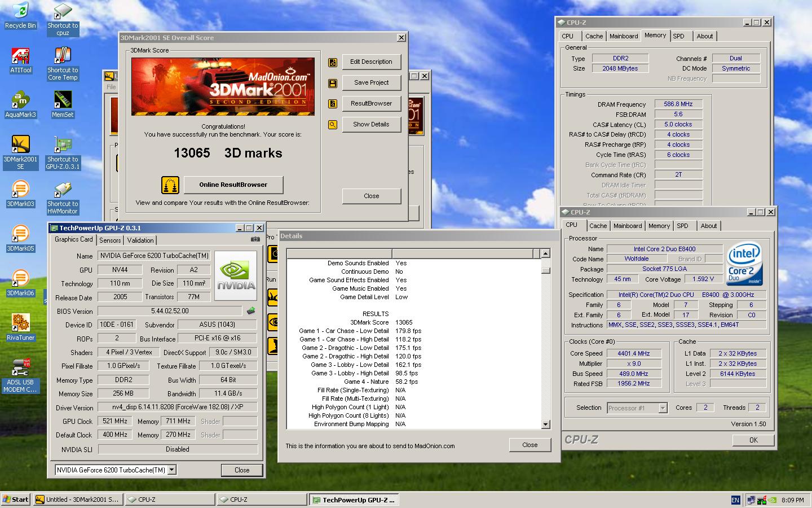This screenshot has height=508, width=812.
Task: Click Details list scrollbar down arrow
Action: (x=545, y=424)
